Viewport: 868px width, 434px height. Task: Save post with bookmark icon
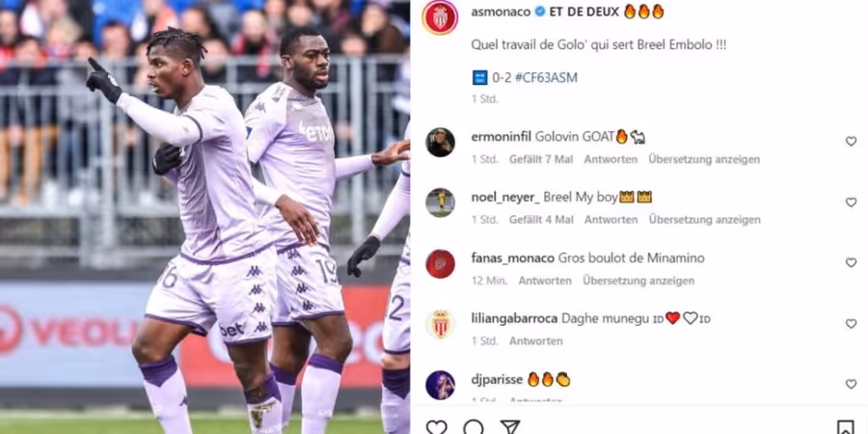(845, 428)
